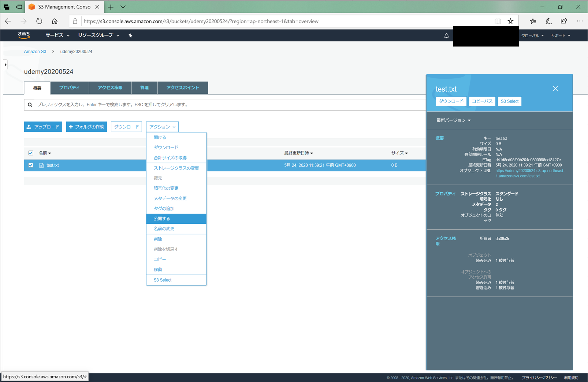Refresh the page with reload icon
This screenshot has height=382, width=588.
39,21
